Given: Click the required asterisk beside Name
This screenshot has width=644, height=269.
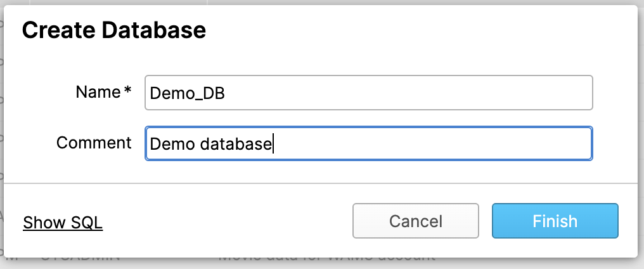Looking at the screenshot, I should pos(127,91).
